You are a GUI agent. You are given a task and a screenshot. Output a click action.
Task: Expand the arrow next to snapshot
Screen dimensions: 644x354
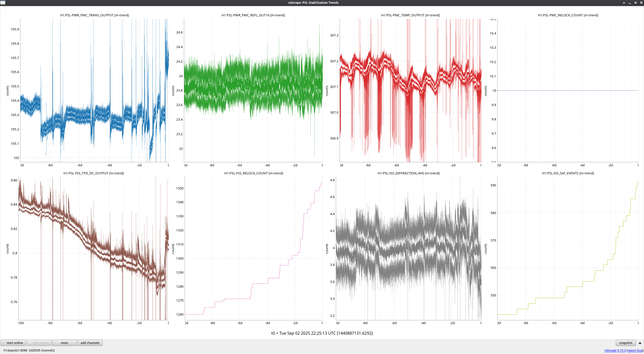640,343
